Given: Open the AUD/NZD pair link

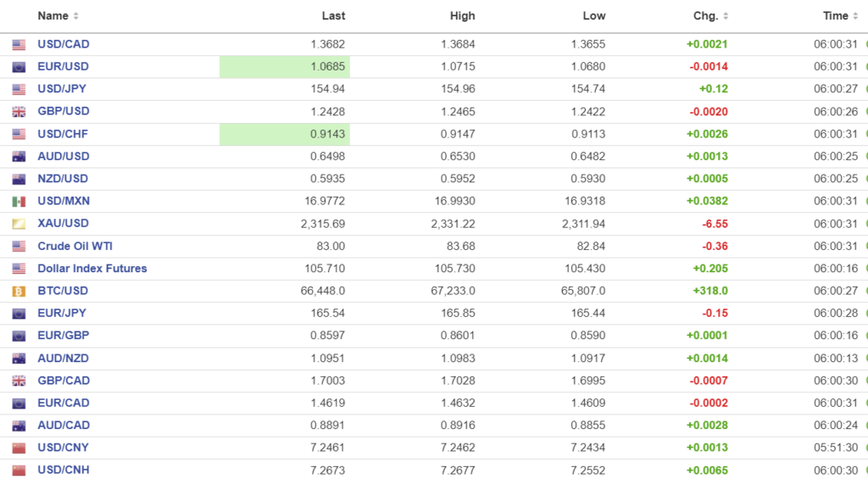Looking at the screenshot, I should pyautogui.click(x=64, y=358).
